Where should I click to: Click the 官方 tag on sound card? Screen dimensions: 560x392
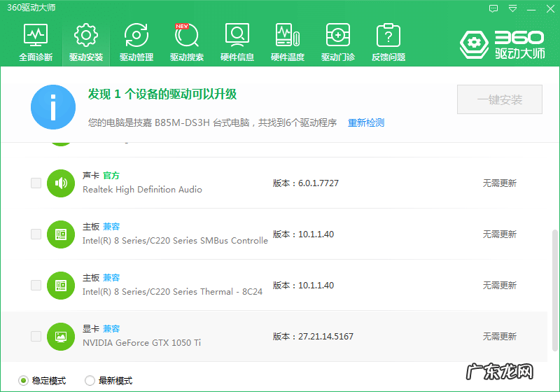click(x=111, y=176)
